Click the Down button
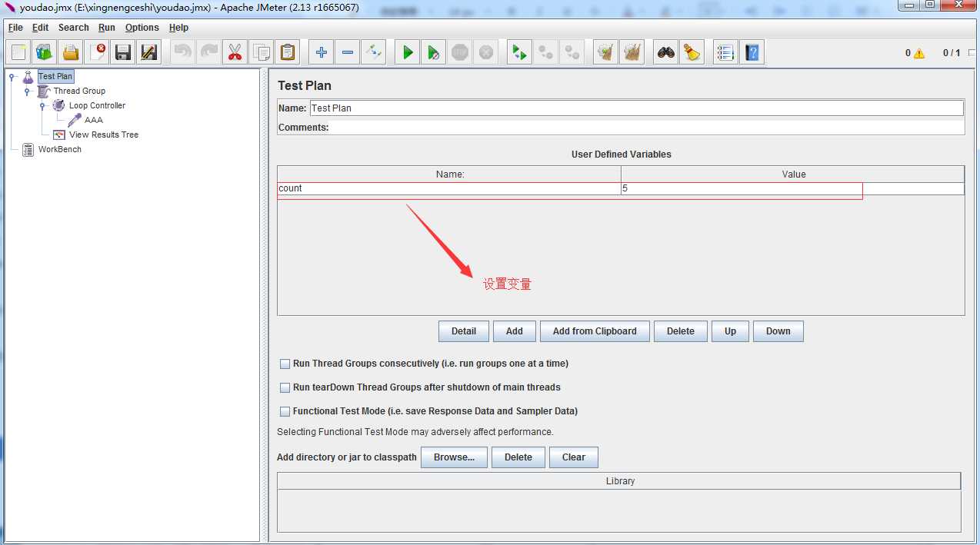This screenshot has width=980, height=545. [778, 331]
